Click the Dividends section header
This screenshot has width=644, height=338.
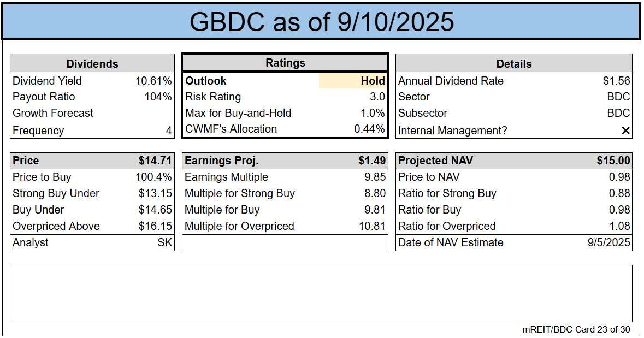92,64
